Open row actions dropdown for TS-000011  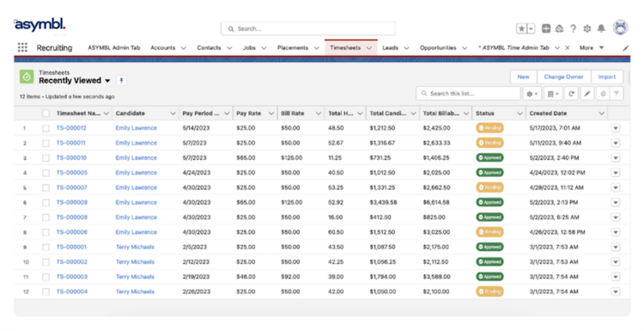pos(616,143)
